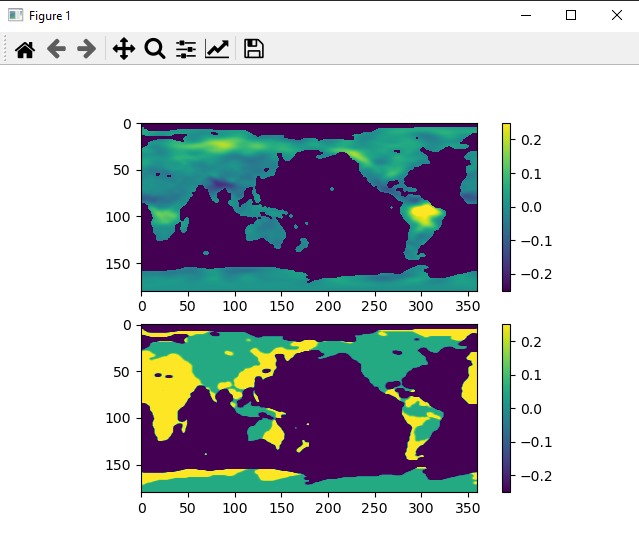Click the Figure 1 window icon
The width and height of the screenshot is (639, 540).
click(15, 15)
